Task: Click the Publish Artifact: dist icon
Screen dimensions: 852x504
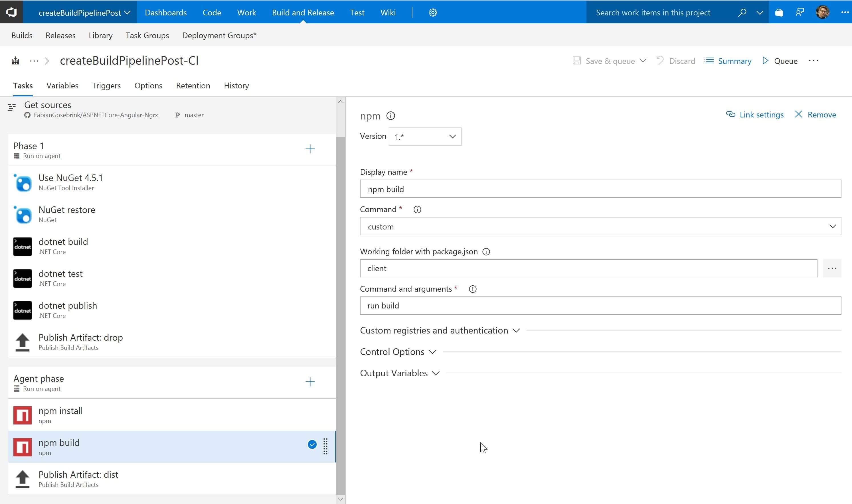Action: pyautogui.click(x=22, y=478)
